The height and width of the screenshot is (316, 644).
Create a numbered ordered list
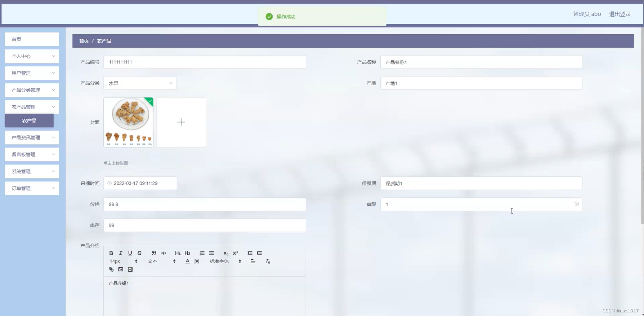[202, 253]
